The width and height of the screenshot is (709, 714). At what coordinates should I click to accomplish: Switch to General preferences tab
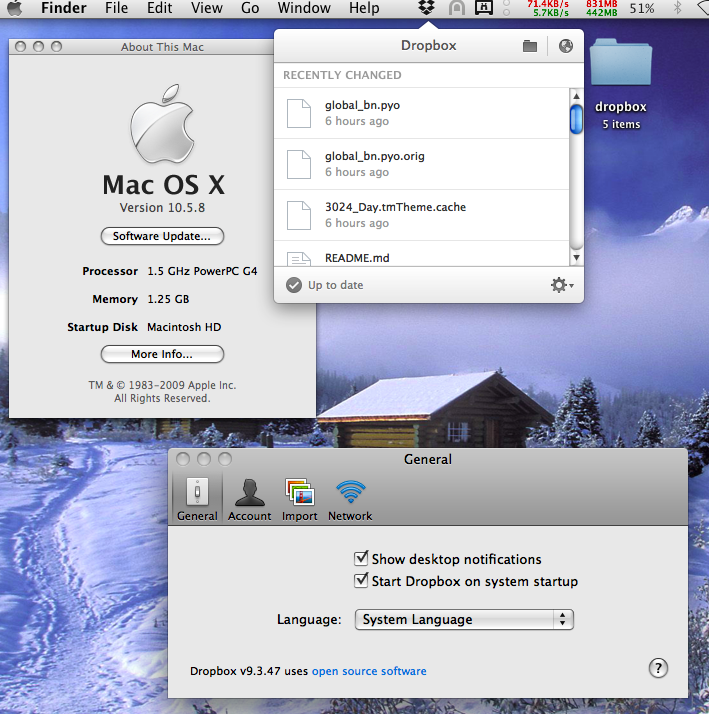pos(197,499)
